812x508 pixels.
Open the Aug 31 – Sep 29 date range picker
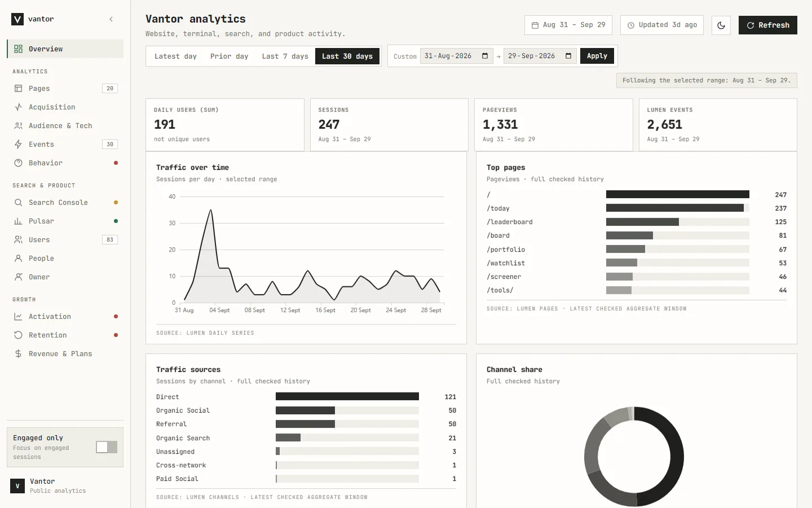tap(568, 25)
